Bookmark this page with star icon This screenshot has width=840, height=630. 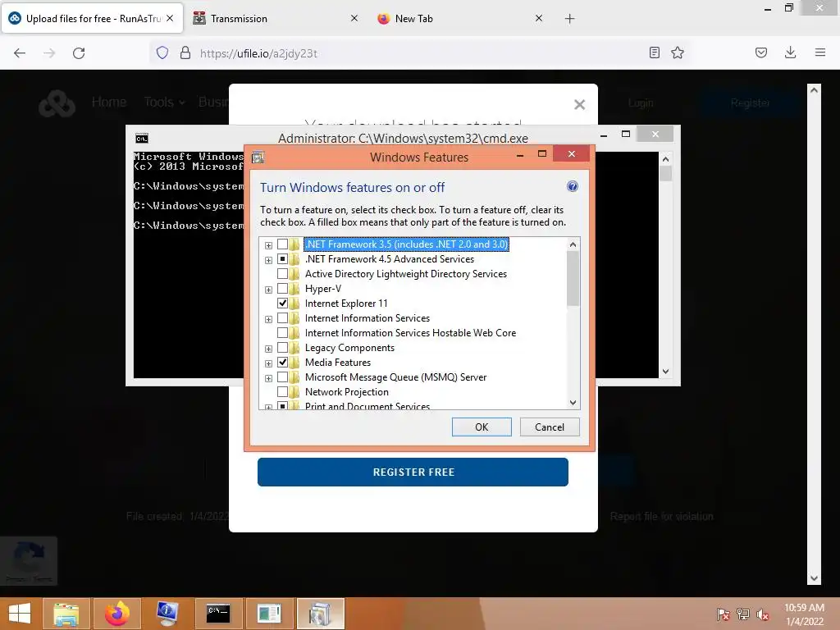[x=678, y=52]
